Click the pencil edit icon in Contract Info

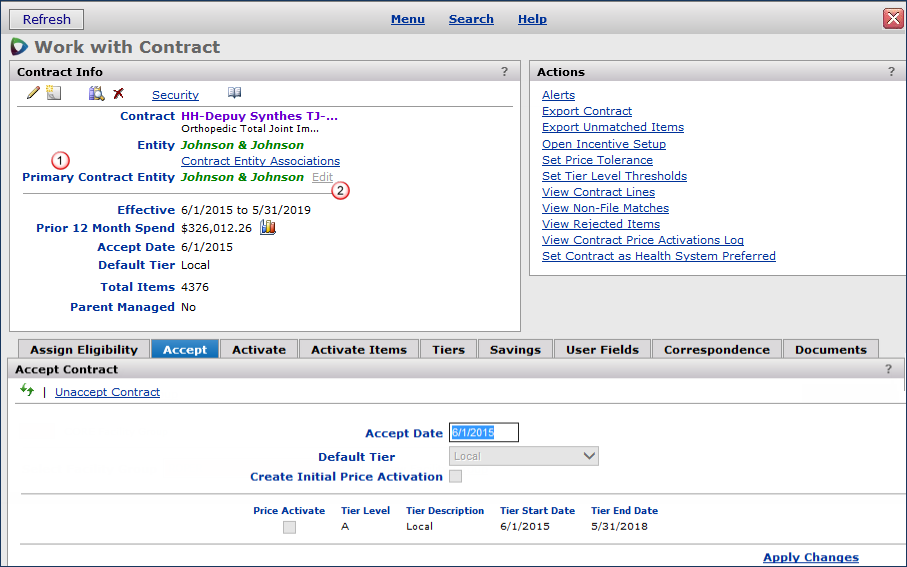[33, 93]
